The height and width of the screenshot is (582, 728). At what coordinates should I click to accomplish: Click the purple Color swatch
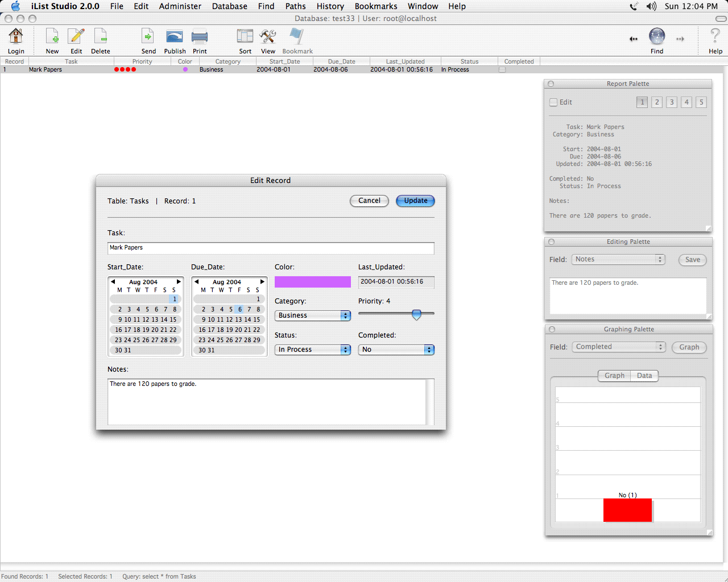tap(312, 282)
